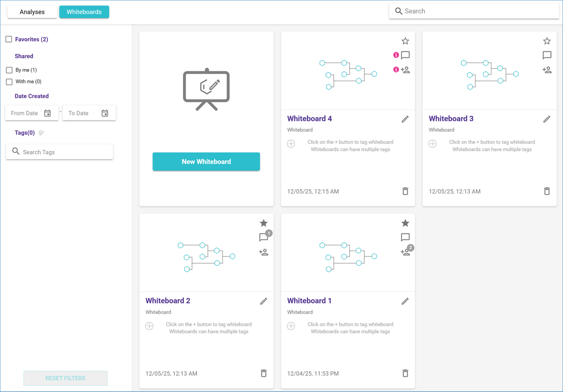Enable the Favorites filter checkbox

(x=9, y=39)
